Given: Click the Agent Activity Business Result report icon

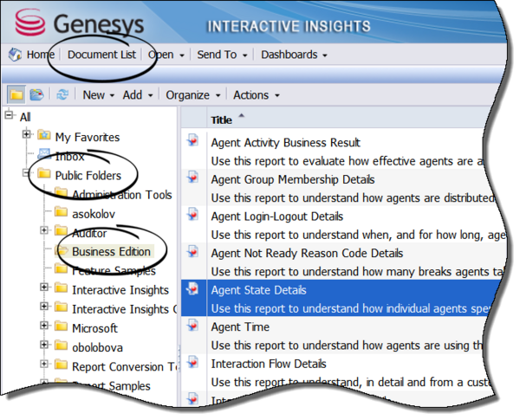Looking at the screenshot, I should 192,140.
